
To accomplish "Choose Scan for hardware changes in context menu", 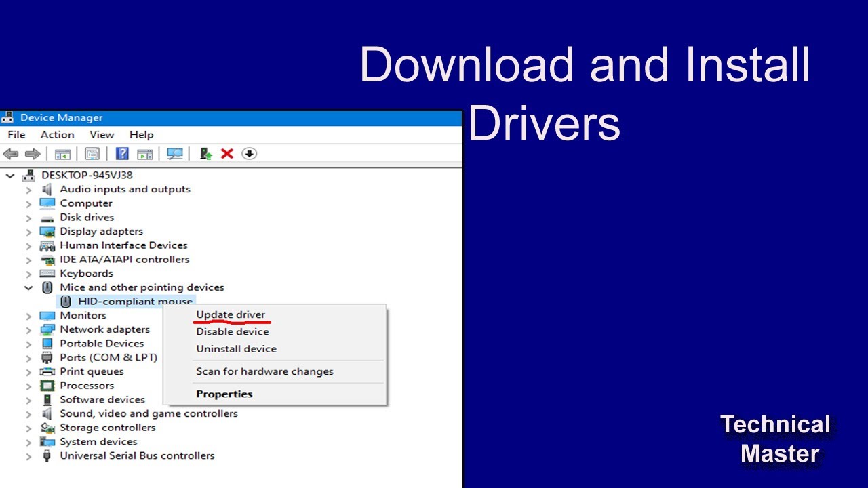I will coord(275,371).
